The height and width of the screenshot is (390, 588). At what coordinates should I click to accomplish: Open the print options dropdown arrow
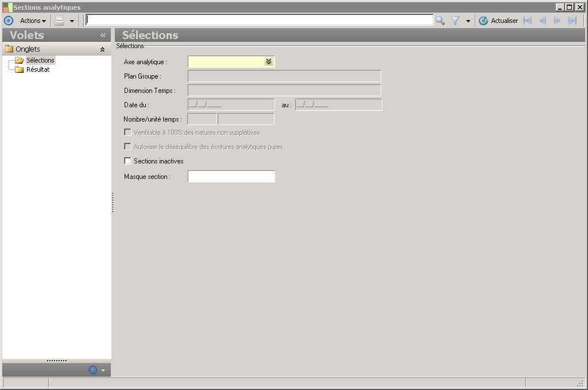pos(72,21)
